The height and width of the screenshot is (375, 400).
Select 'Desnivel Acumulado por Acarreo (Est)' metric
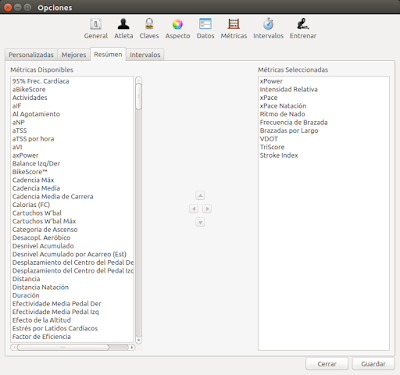pos(72,254)
